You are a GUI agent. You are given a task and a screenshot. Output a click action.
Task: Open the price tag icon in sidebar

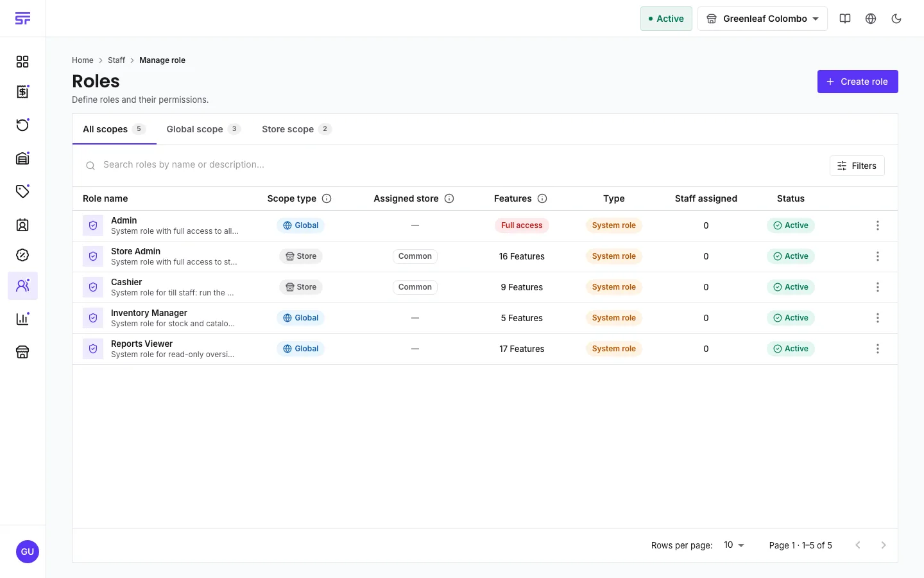[22, 191]
